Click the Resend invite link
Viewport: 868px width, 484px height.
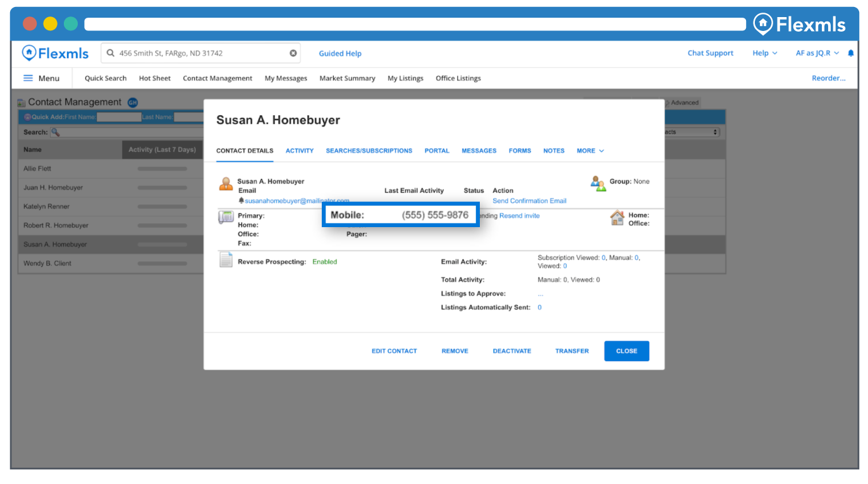(519, 216)
